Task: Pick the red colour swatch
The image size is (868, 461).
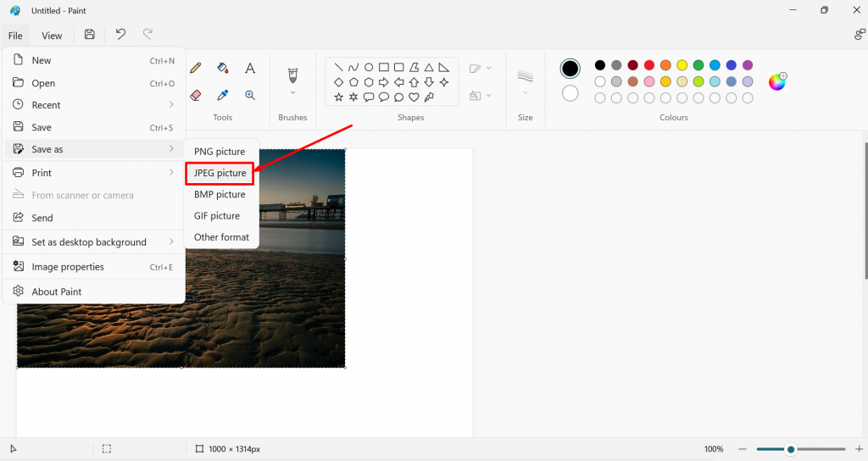Action: 649,65
